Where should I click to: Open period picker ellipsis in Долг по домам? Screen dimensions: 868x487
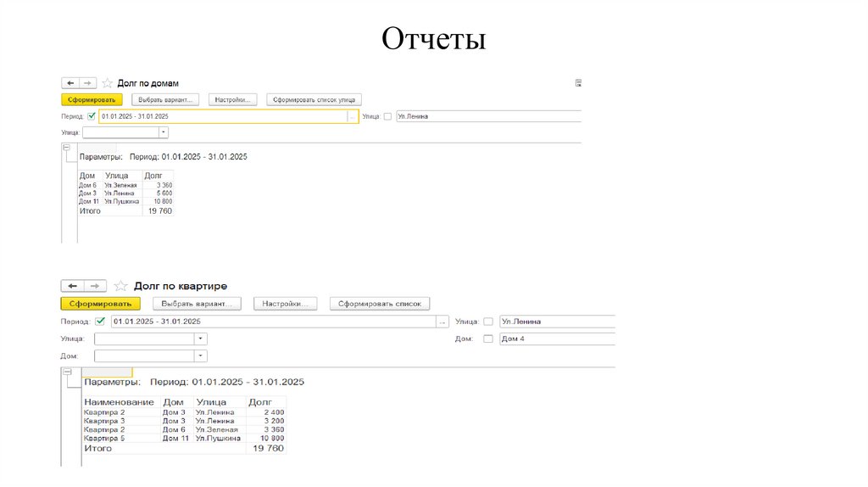point(353,116)
